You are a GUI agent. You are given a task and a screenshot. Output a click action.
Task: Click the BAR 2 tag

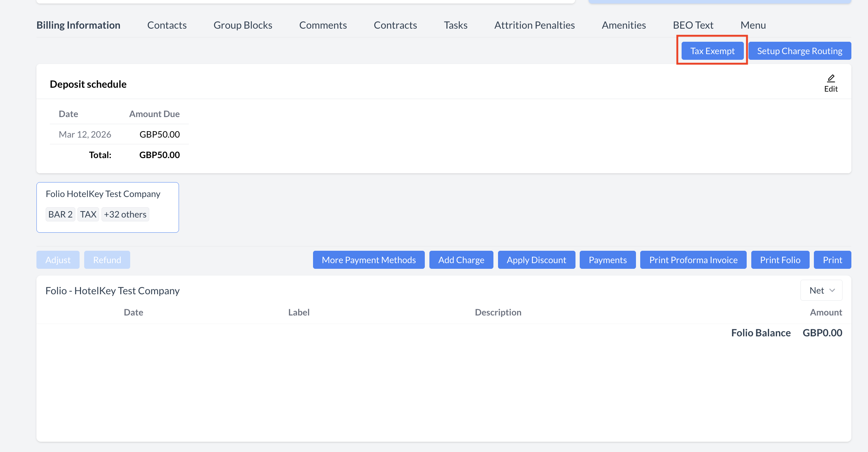point(60,214)
